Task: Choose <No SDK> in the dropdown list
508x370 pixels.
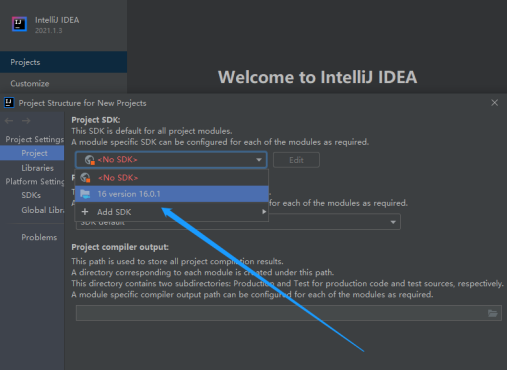Action: 172,178
